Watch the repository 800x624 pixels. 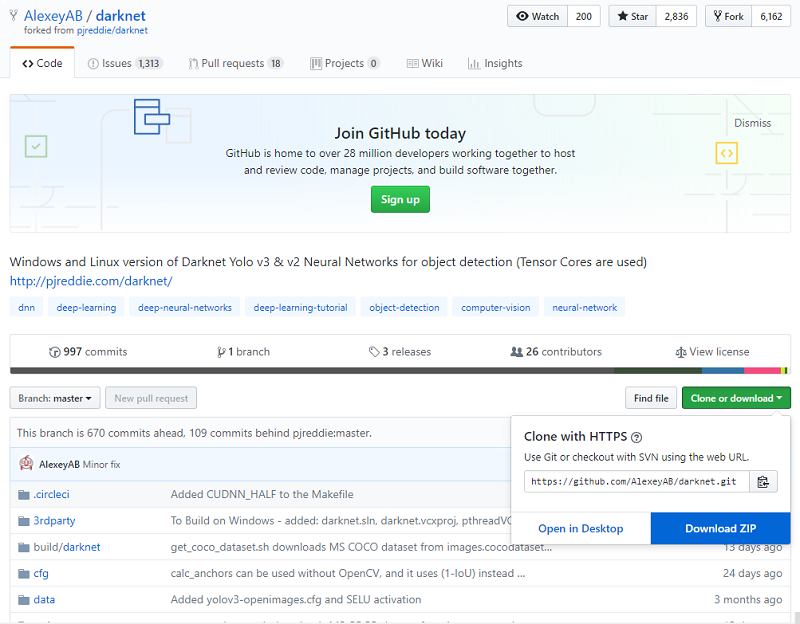[537, 16]
